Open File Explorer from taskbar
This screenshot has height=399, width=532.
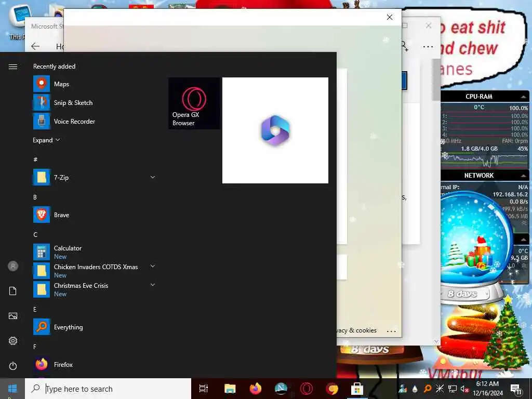click(230, 389)
